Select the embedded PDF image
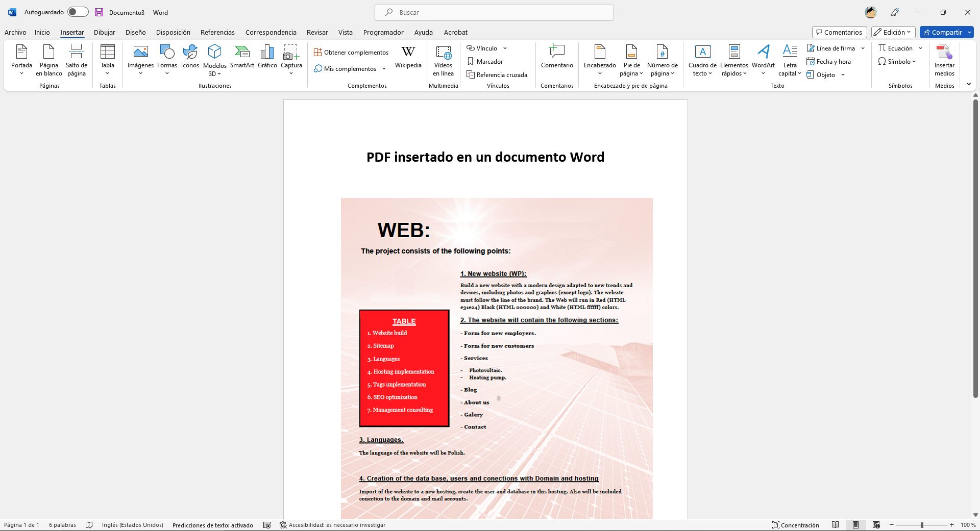Viewport: 980px width, 531px height. [x=497, y=358]
